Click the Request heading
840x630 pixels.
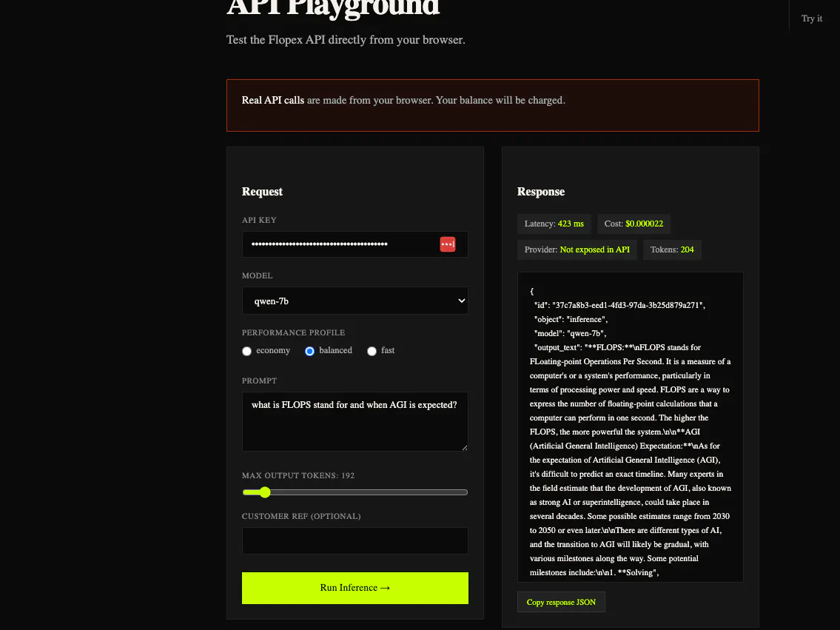point(262,192)
